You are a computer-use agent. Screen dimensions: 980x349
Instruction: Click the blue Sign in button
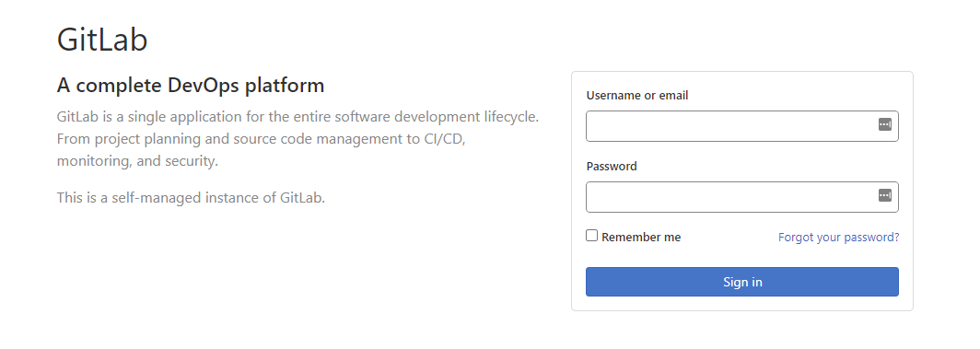tap(742, 282)
